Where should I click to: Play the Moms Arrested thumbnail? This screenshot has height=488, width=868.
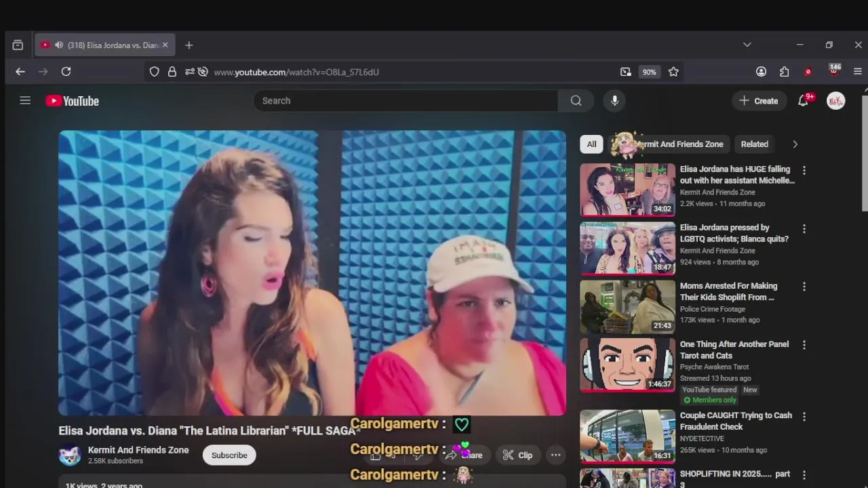click(627, 306)
